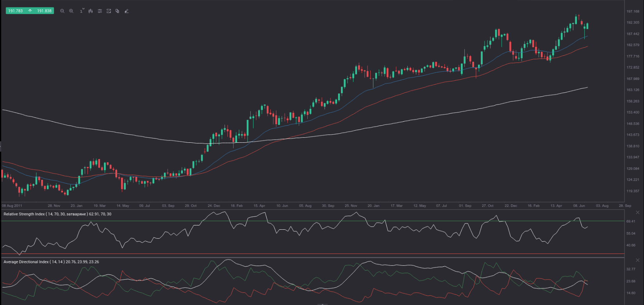Click the overlapping pages copy icon

coord(117,11)
